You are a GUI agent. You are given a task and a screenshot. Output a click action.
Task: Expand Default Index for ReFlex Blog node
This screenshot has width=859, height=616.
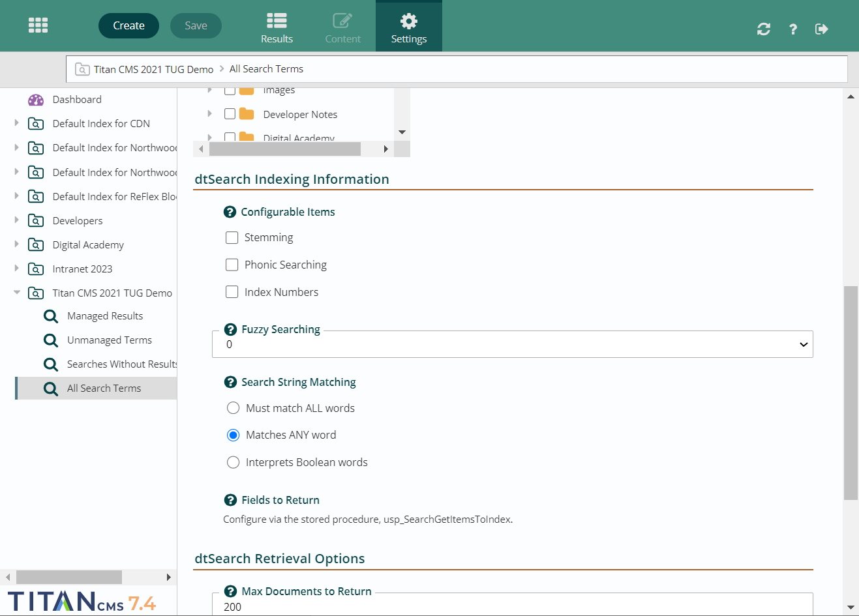coord(16,196)
